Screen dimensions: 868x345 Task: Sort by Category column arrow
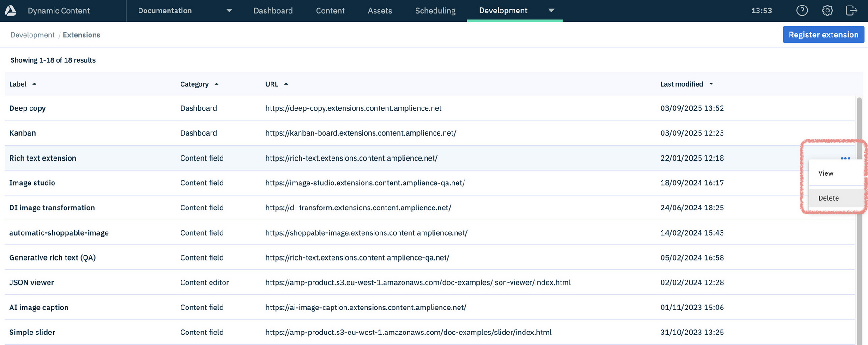pyautogui.click(x=217, y=84)
